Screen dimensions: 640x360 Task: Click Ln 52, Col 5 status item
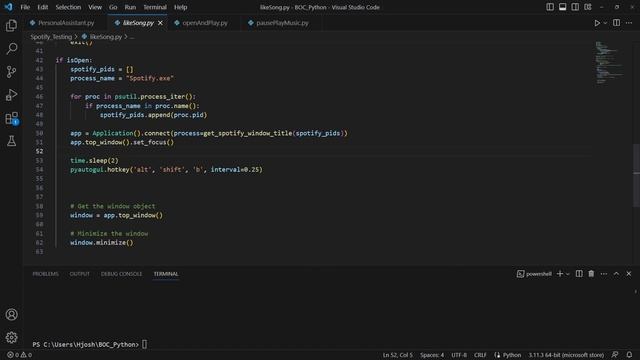point(398,355)
